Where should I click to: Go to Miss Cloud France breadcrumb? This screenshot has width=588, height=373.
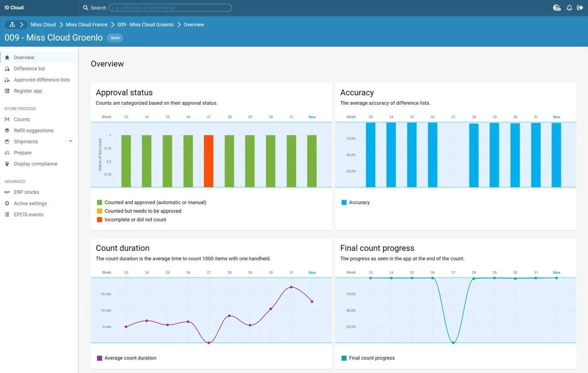(87, 24)
